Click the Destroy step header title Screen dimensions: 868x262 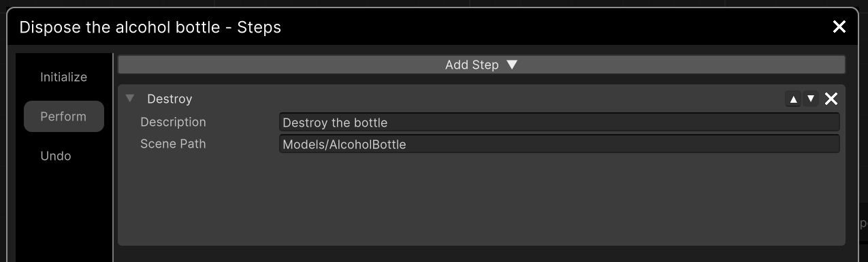[170, 99]
